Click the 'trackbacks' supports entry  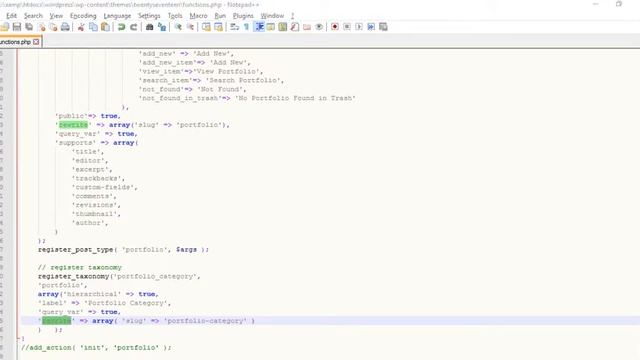point(96,178)
